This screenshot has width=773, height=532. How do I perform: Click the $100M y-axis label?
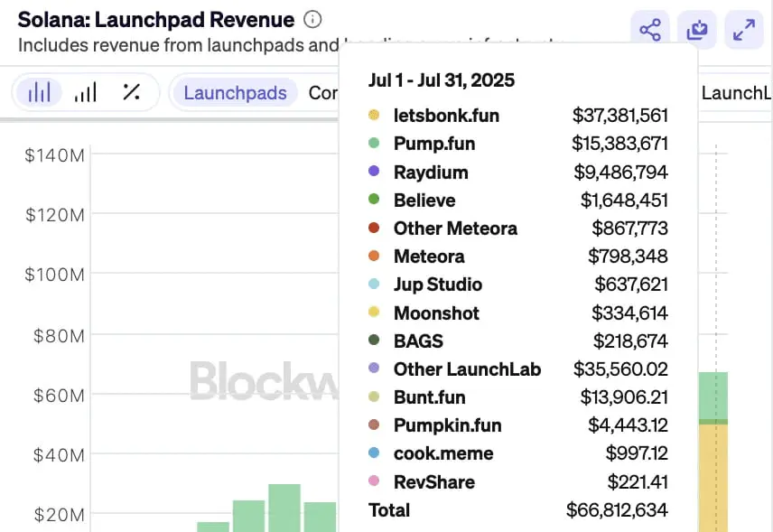(x=55, y=275)
